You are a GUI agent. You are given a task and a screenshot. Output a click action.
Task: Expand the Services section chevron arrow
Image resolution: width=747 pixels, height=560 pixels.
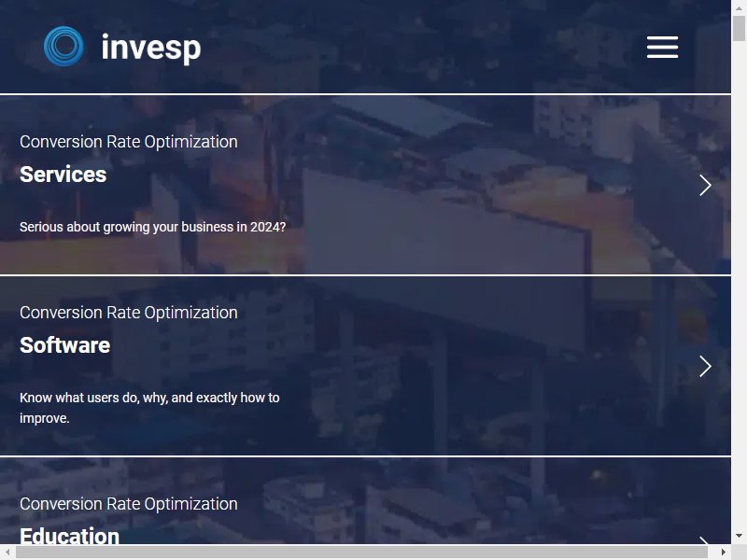tap(705, 185)
